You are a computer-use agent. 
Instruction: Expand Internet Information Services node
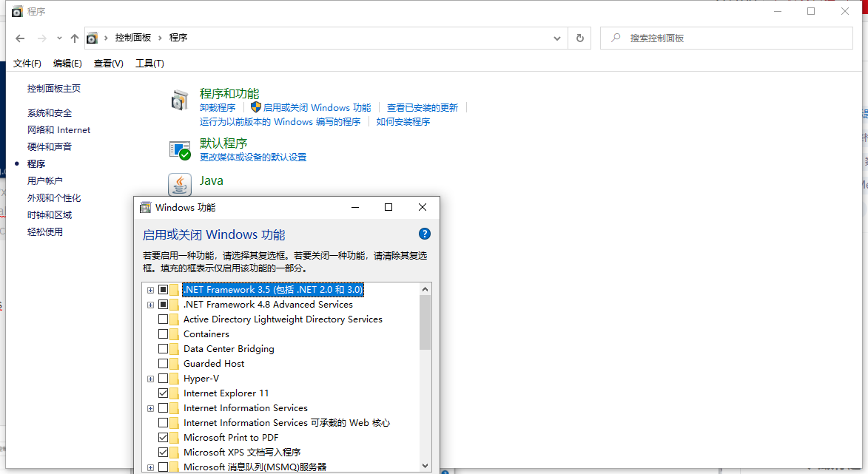[150, 408]
